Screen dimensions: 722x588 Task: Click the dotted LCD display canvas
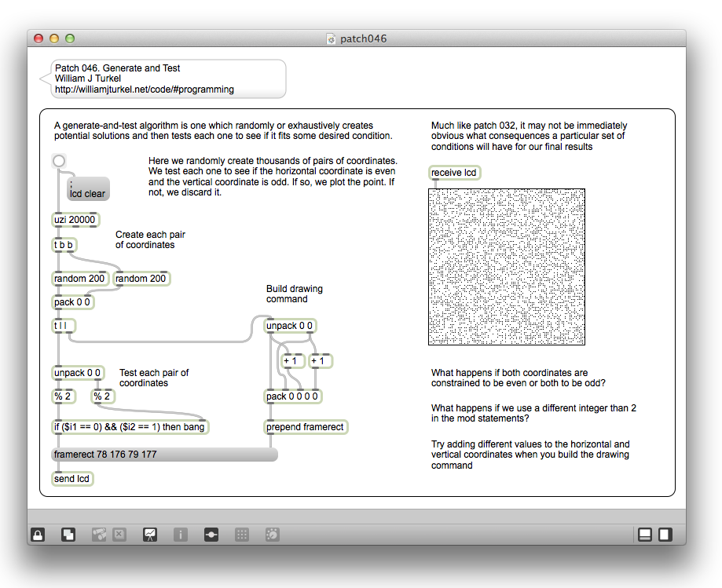pyautogui.click(x=507, y=267)
